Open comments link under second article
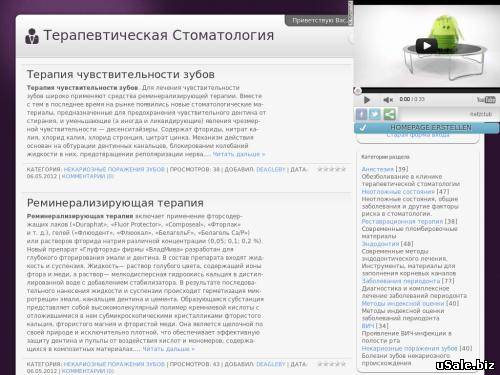500x375 pixels. [x=88, y=371]
